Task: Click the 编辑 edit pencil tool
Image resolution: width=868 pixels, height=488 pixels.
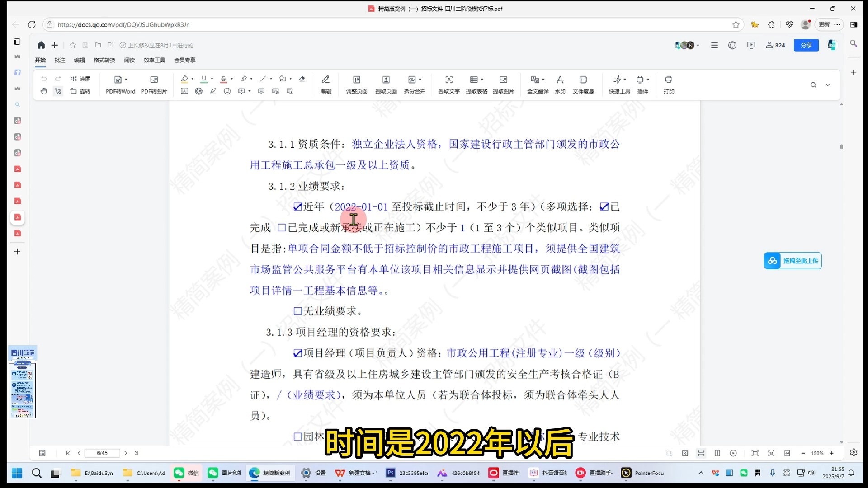Action: pyautogui.click(x=325, y=84)
